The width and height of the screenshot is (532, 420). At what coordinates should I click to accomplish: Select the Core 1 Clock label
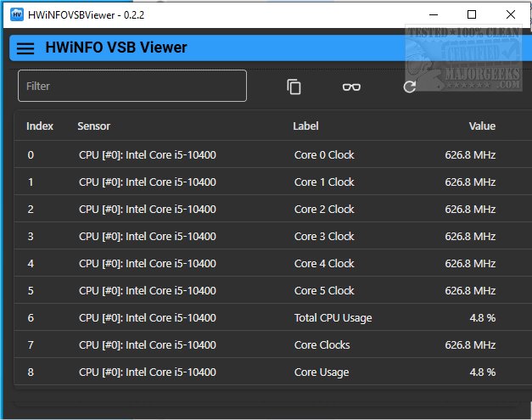pos(324,182)
